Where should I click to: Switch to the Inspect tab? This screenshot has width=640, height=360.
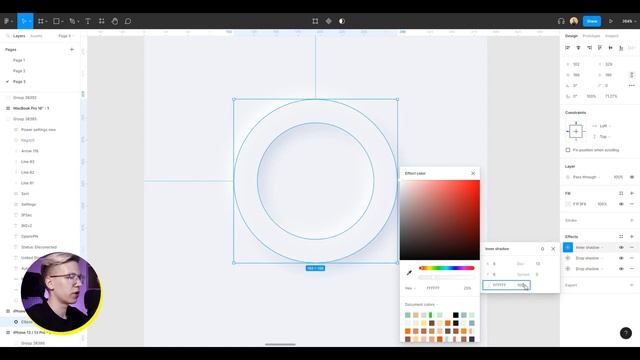[x=611, y=36]
